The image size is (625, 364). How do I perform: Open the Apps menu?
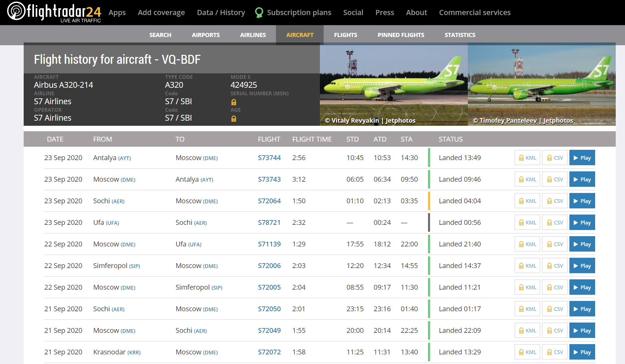117,13
